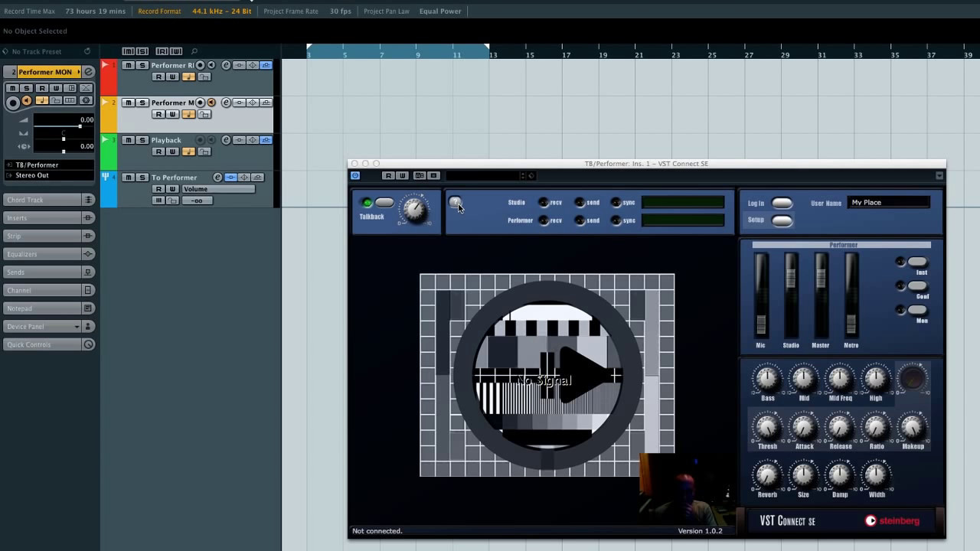
Task: Open the Equalizers inspector section
Action: [x=41, y=254]
